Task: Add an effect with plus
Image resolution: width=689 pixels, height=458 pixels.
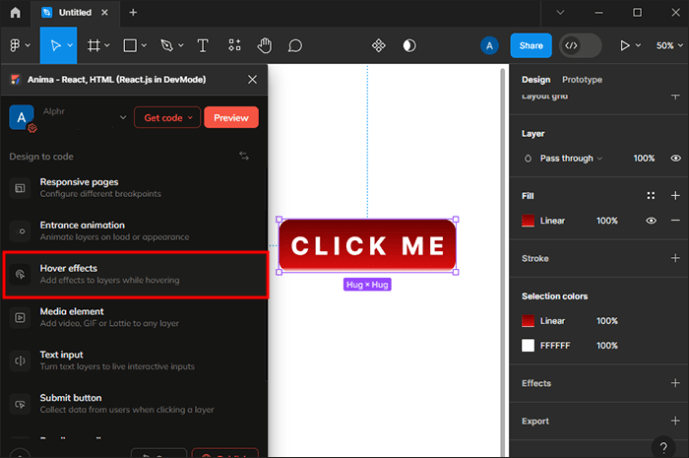Action: pos(675,383)
